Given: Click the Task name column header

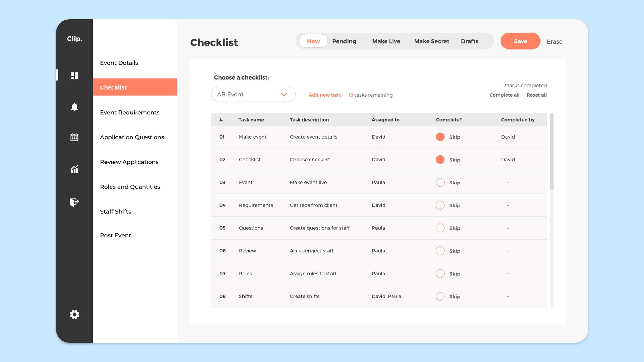Looking at the screenshot, I should coord(251,120).
